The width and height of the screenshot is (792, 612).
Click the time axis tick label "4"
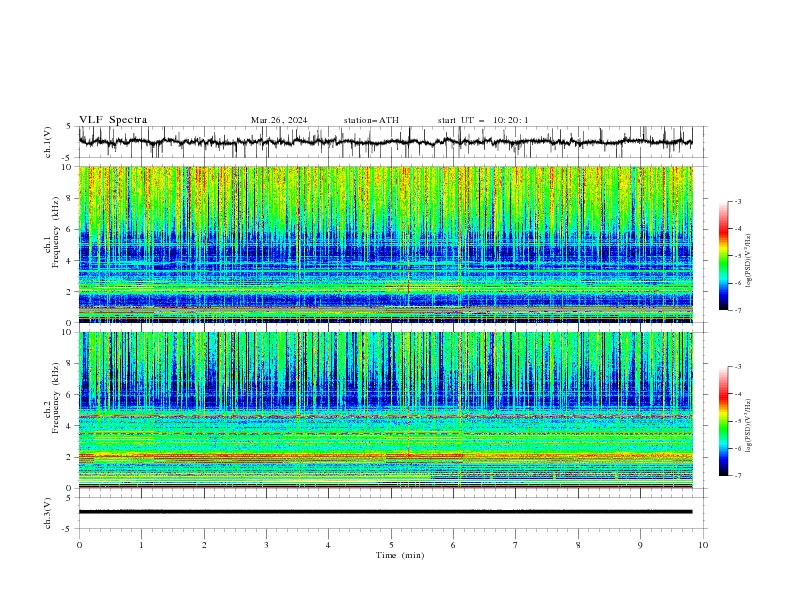(x=328, y=545)
